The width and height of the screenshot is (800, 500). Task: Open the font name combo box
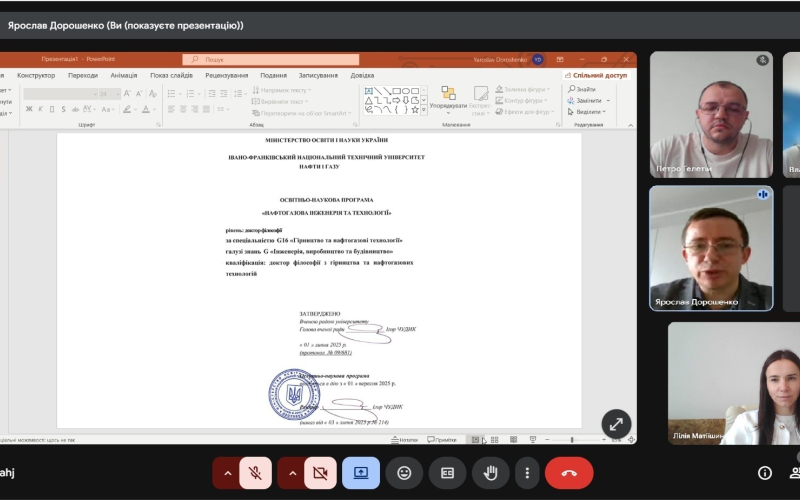coord(60,94)
